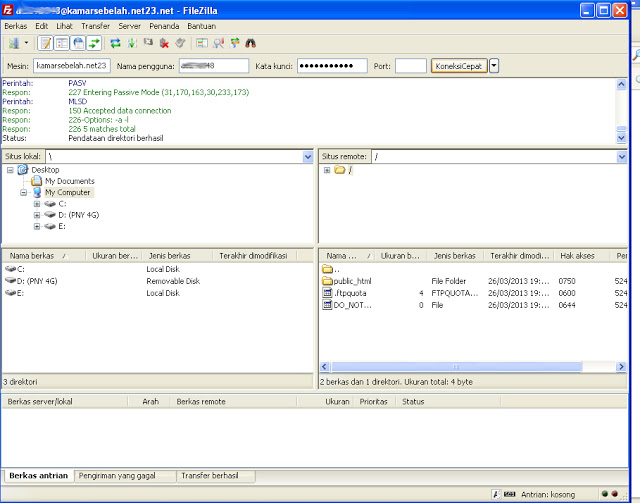Open the Situs lokal path dropdown

pyautogui.click(x=308, y=157)
